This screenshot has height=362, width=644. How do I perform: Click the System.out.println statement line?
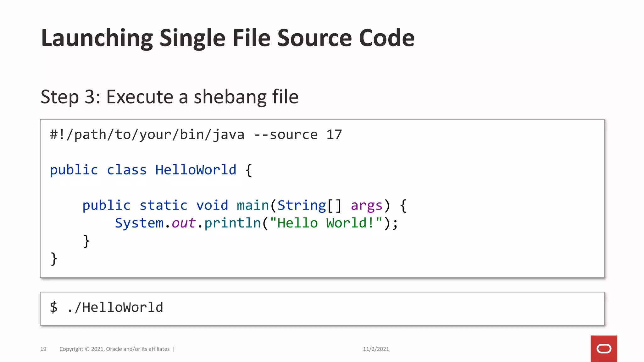pyautogui.click(x=257, y=223)
